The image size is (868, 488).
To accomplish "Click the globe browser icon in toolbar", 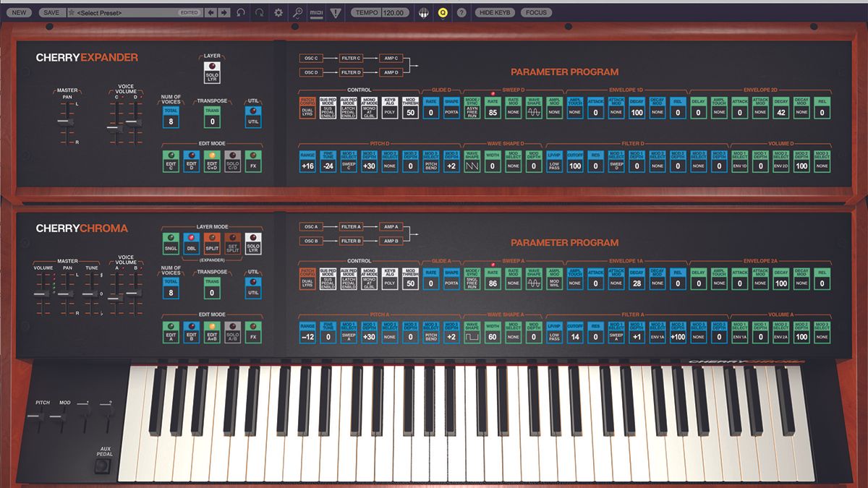I will (x=425, y=12).
